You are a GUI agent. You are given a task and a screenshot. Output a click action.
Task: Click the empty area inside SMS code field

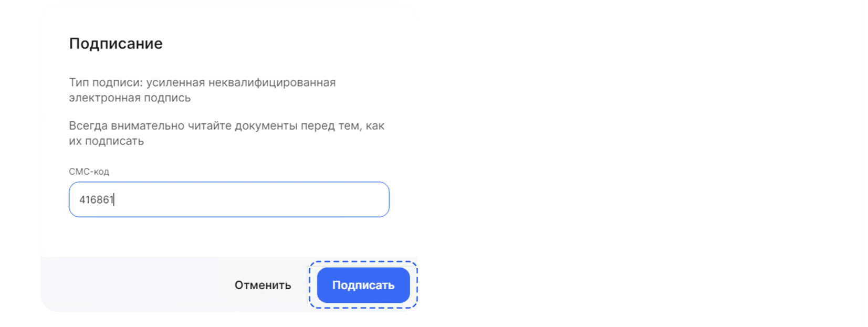point(252,199)
